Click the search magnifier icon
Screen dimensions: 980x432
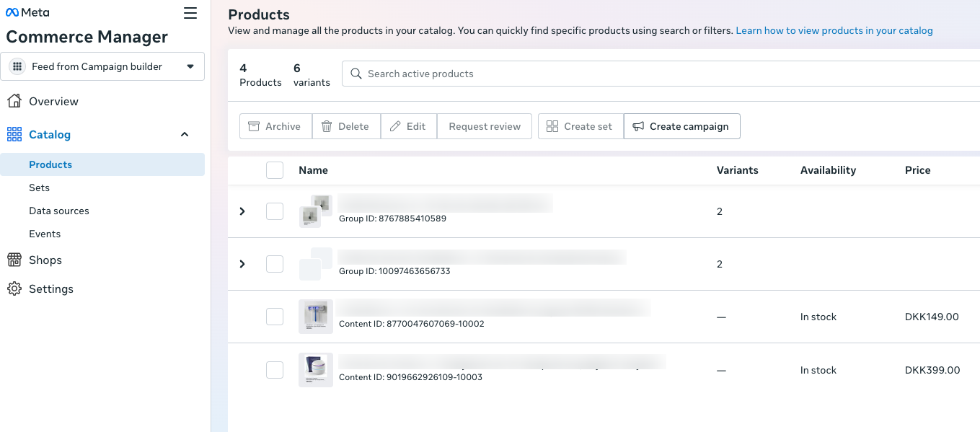point(356,74)
